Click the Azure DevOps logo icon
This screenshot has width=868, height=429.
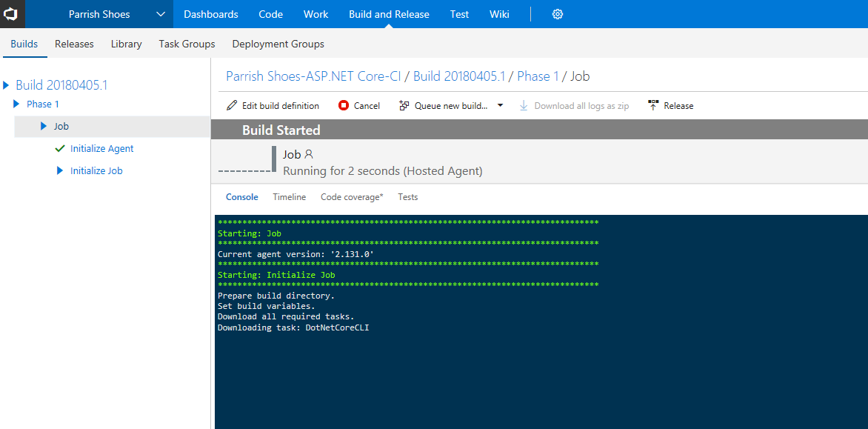pos(12,14)
